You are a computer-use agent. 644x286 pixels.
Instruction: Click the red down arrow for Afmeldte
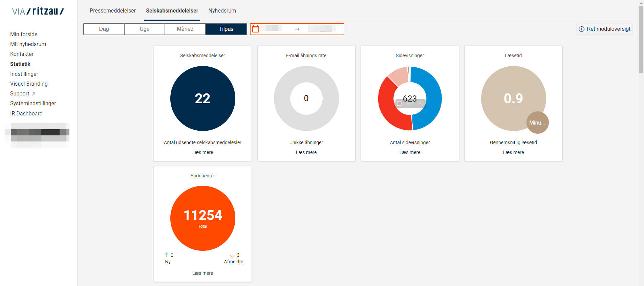[232, 255]
